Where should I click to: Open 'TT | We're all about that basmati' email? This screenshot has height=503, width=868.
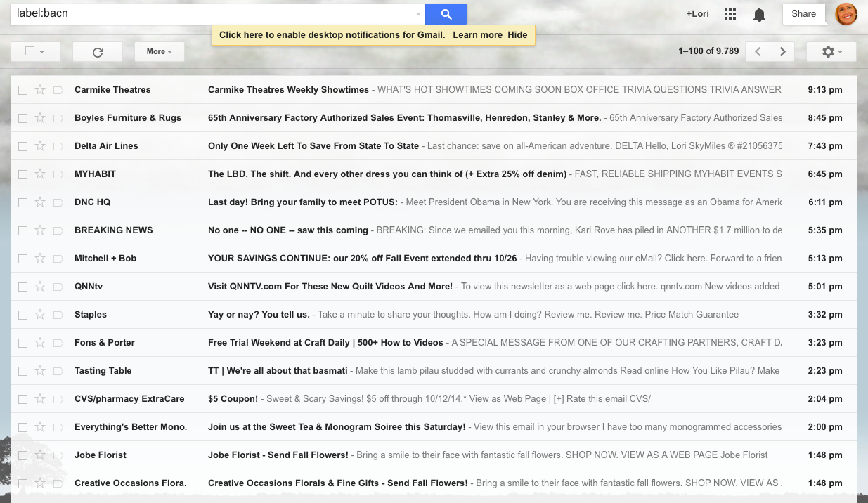point(278,370)
